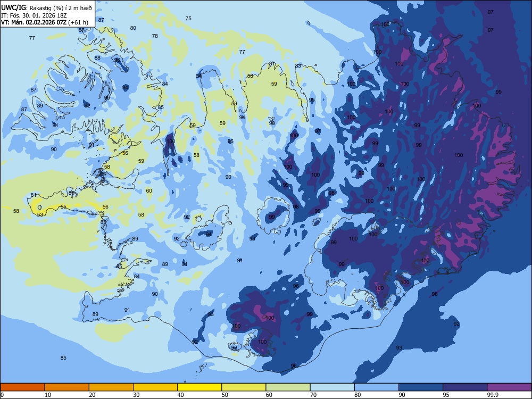The height and width of the screenshot is (399, 532).
Task: Click the '75' humidity value on the map
Action: 188,18
